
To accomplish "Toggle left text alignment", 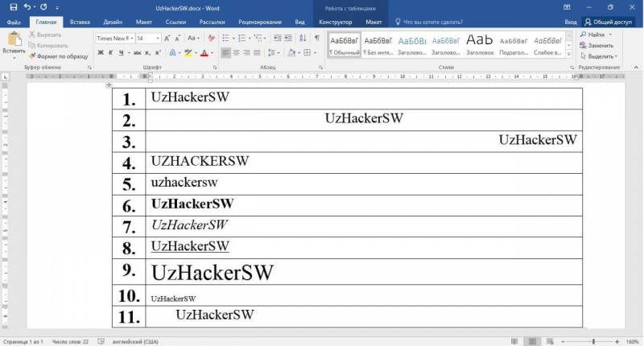I will click(225, 52).
